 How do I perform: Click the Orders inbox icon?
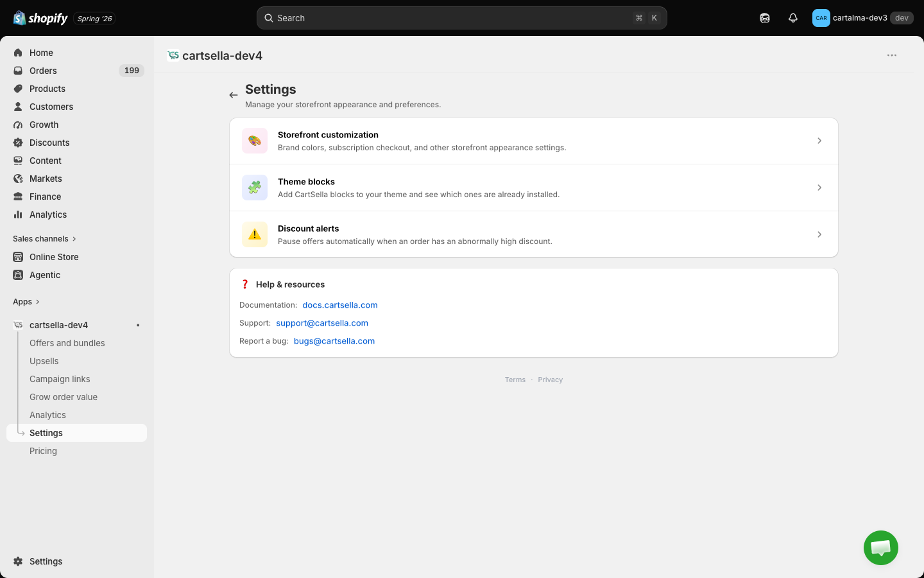click(x=18, y=71)
